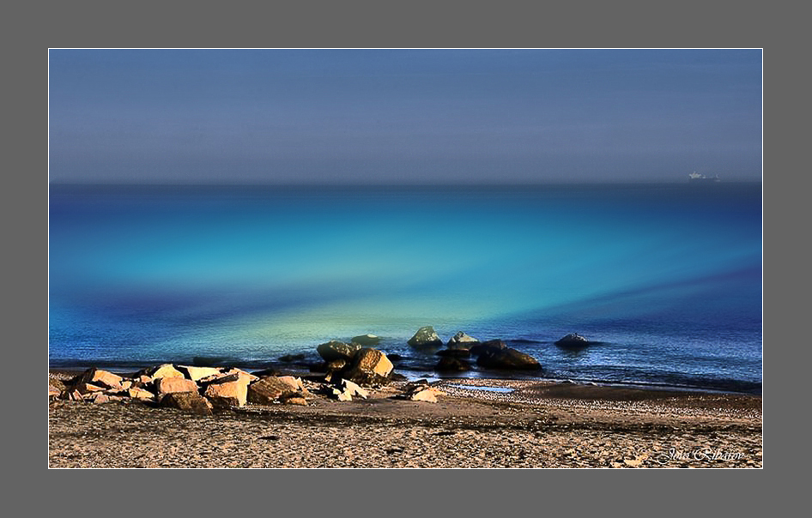The height and width of the screenshot is (518, 812).
Task: Click the gray frame area below the photo
Action: (x=405, y=494)
